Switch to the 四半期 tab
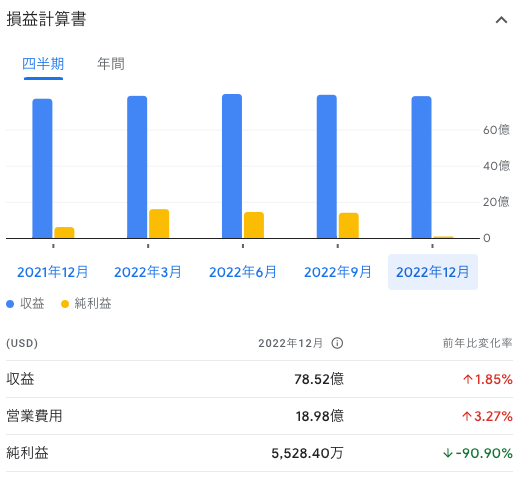 tap(43, 64)
